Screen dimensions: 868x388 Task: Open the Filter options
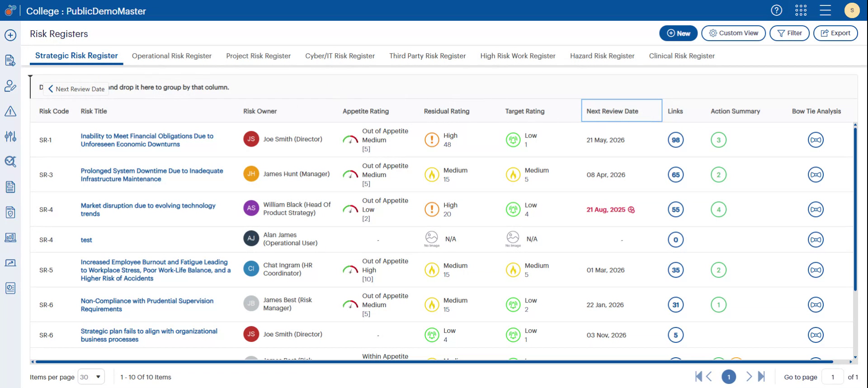coord(789,33)
